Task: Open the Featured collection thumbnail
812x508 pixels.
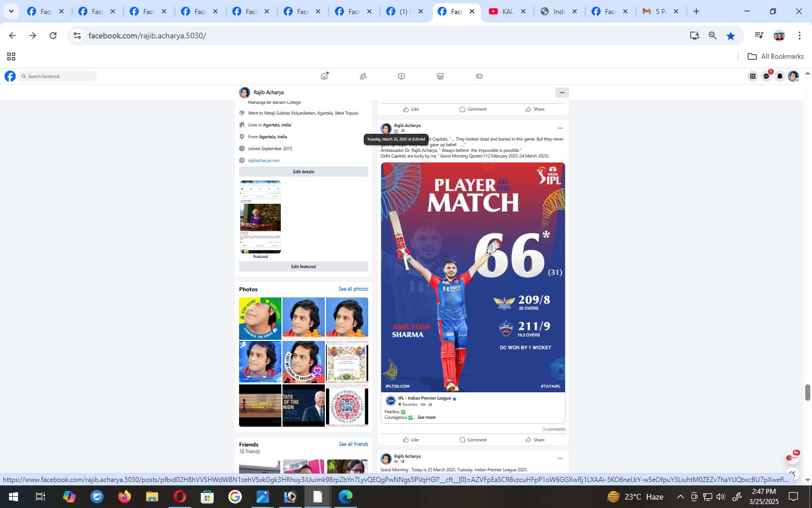Action: pyautogui.click(x=260, y=217)
